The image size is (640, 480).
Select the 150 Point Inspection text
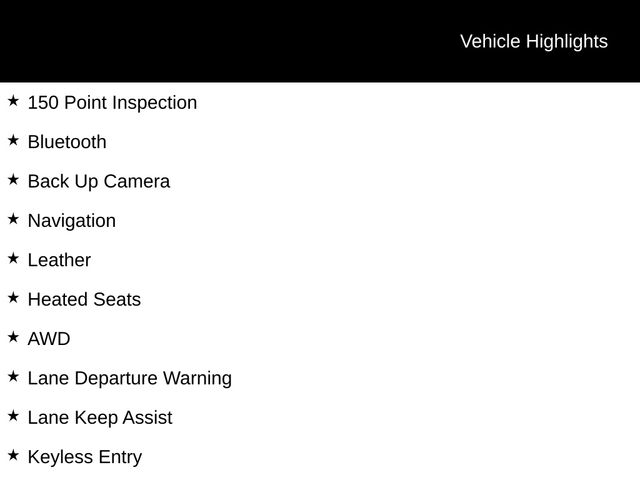[112, 103]
